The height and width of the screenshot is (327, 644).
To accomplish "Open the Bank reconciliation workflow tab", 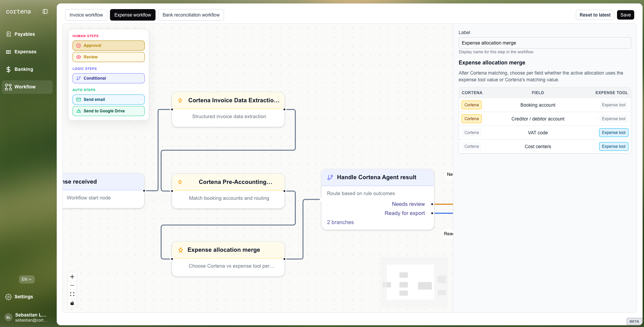I will [x=191, y=15].
